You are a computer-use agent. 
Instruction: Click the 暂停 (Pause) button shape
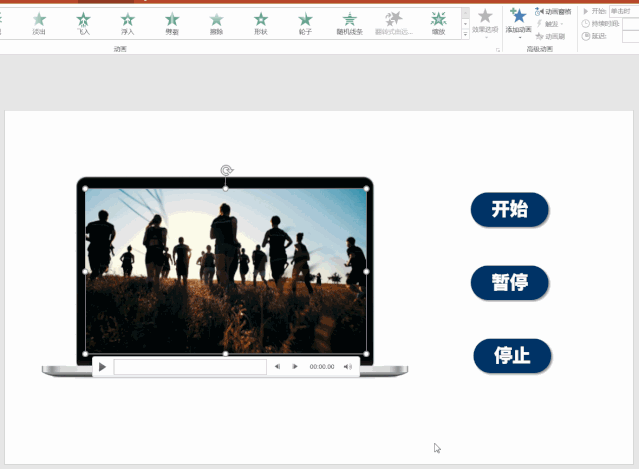pos(509,282)
